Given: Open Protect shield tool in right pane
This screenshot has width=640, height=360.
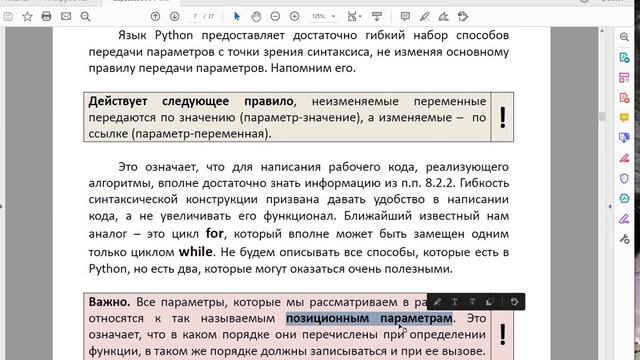Looking at the screenshot, I should pos(624,178).
